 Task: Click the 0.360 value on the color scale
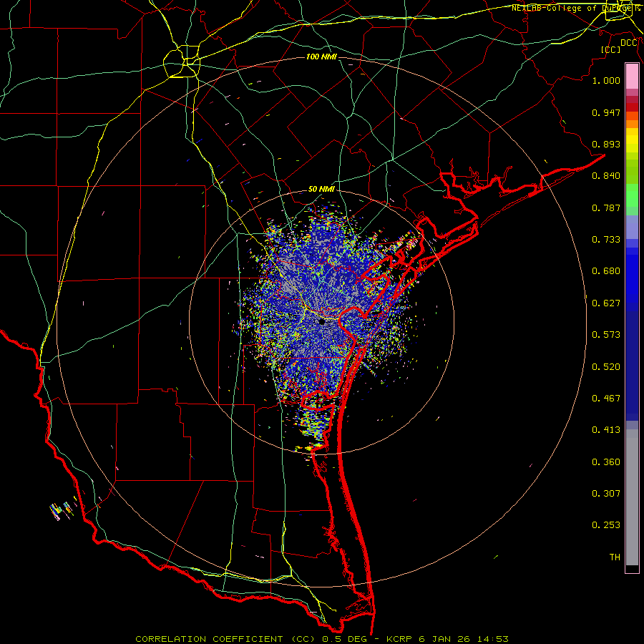606,462
